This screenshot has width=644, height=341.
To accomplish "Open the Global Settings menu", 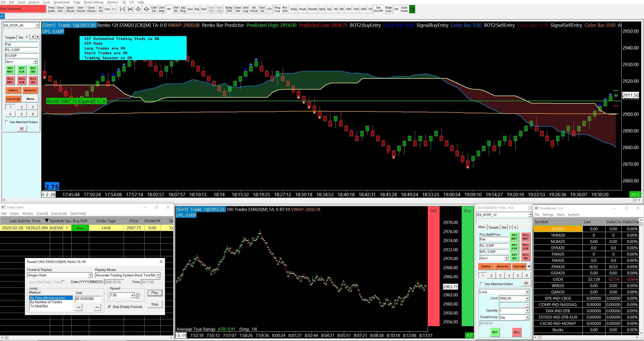I will click(x=94, y=2).
